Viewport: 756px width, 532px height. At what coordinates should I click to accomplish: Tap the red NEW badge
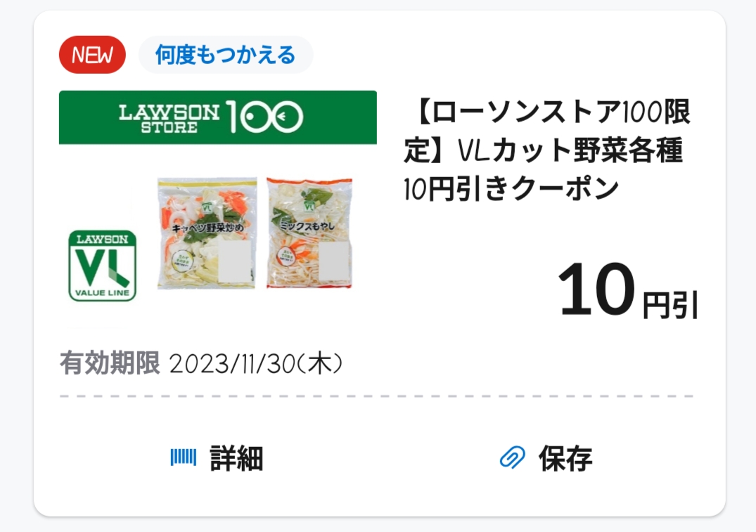92,55
